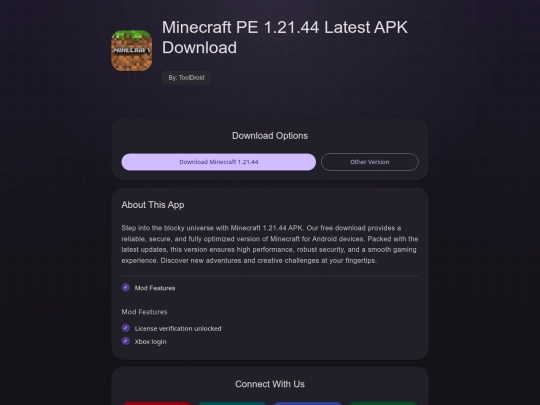The height and width of the screenshot is (405, 540).
Task: Click the Mod Features label next to checkmark
Action: (x=155, y=288)
